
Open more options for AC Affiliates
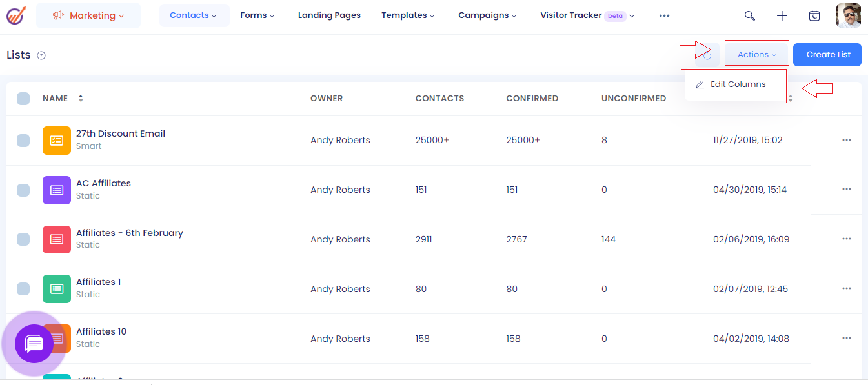[847, 189]
